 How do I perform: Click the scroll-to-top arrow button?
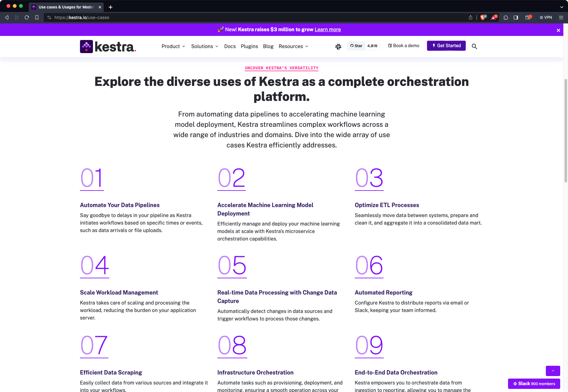(x=553, y=371)
